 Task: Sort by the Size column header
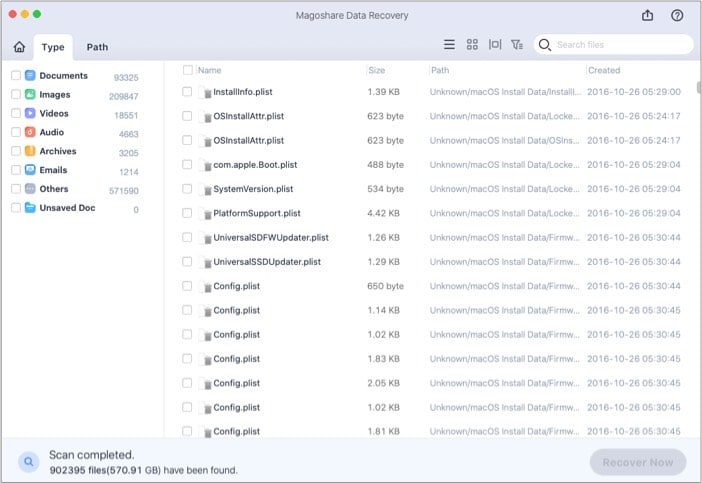coord(377,70)
